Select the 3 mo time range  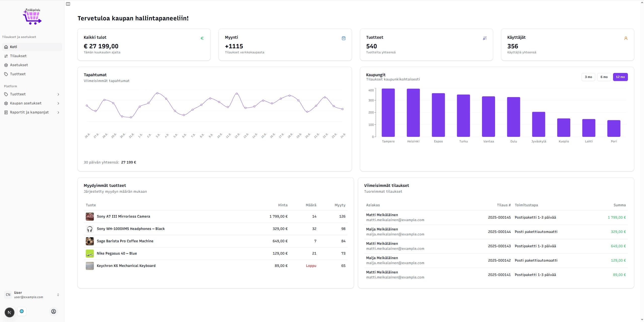click(588, 77)
